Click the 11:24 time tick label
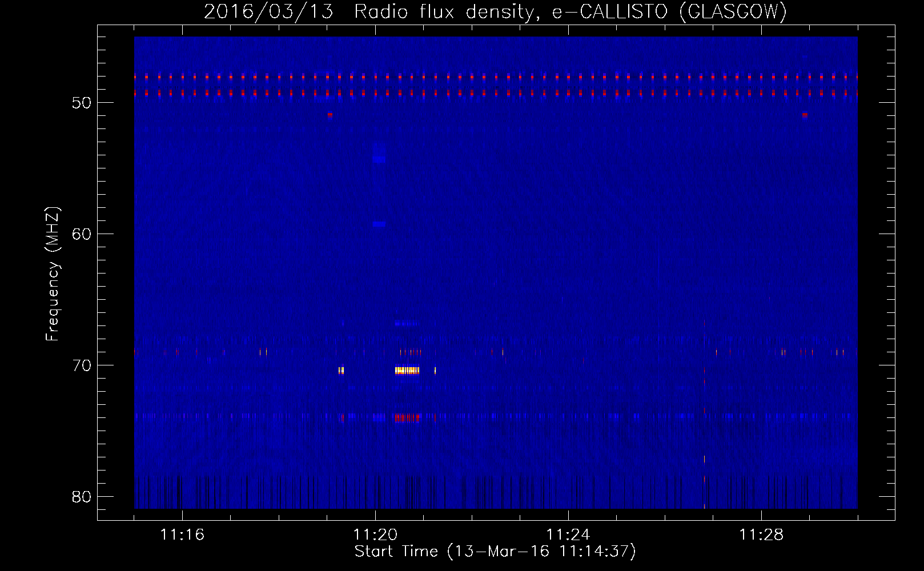The image size is (924, 571). [x=568, y=534]
